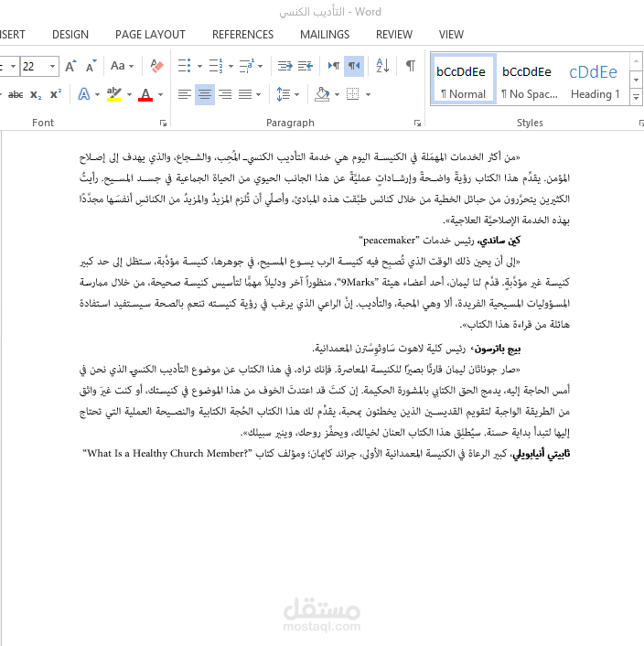Open the REVIEW tab
644x646 pixels.
pyautogui.click(x=394, y=35)
